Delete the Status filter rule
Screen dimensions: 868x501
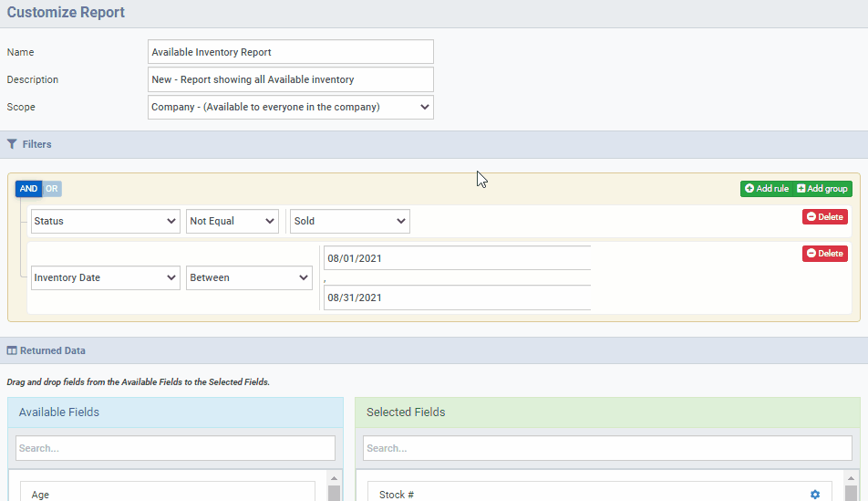pos(824,217)
